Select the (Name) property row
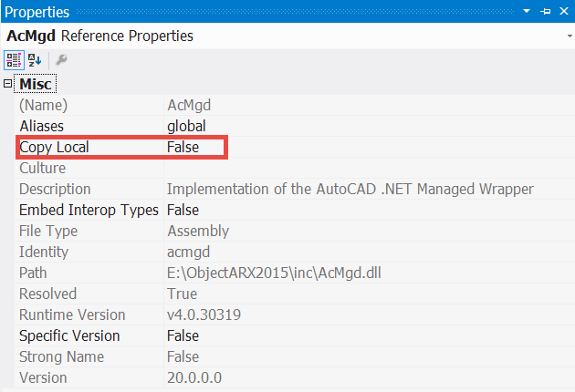The width and height of the screenshot is (575, 392). (x=295, y=105)
